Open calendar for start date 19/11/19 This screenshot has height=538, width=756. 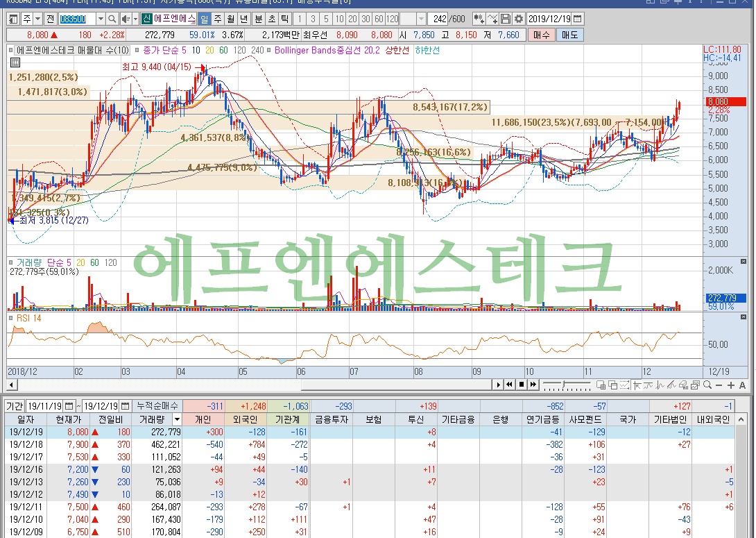tap(69, 406)
